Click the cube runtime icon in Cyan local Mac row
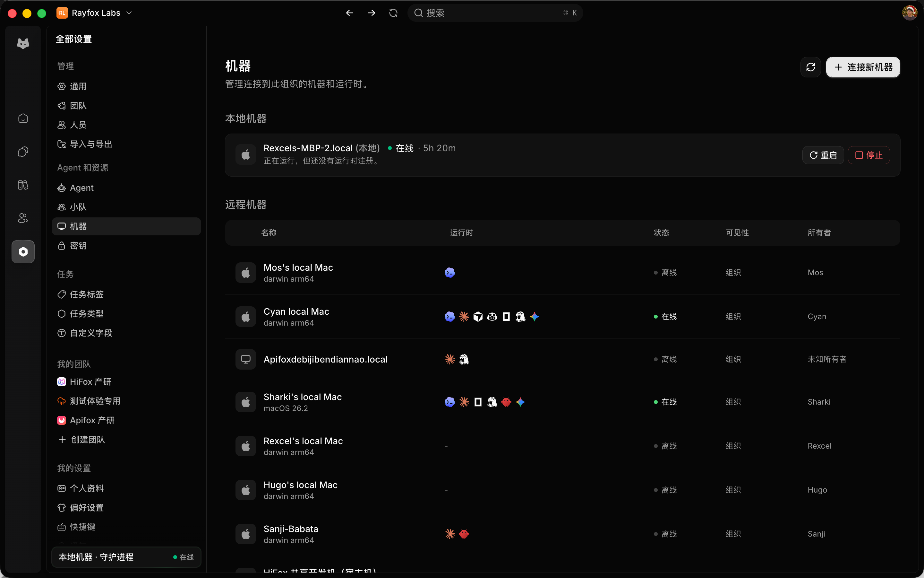 tap(478, 317)
